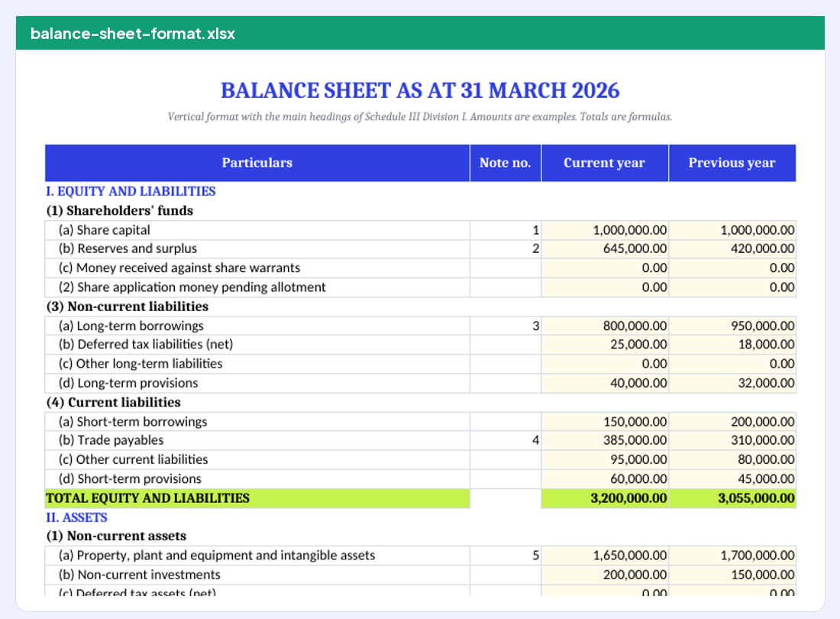The height and width of the screenshot is (619, 840).
Task: Select the 200,000.00 non-current investments value
Action: click(x=604, y=575)
